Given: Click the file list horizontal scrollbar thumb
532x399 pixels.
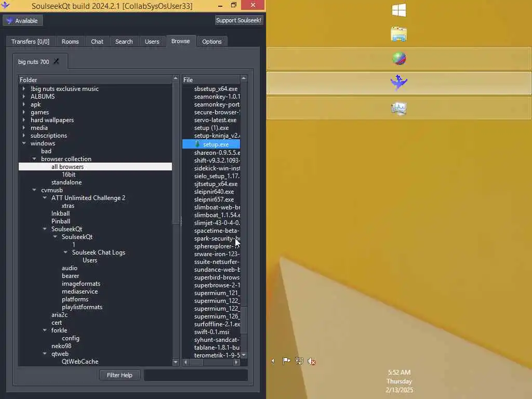Looking at the screenshot, I should 196,362.
